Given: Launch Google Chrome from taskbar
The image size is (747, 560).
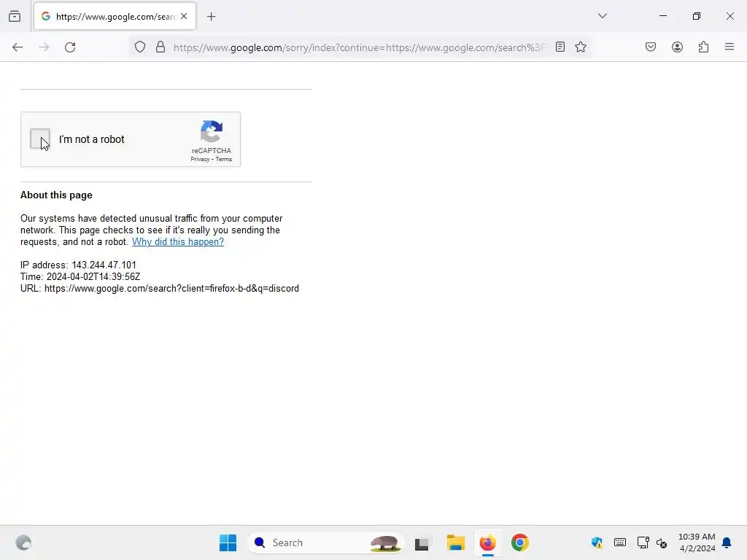Looking at the screenshot, I should (x=519, y=542).
